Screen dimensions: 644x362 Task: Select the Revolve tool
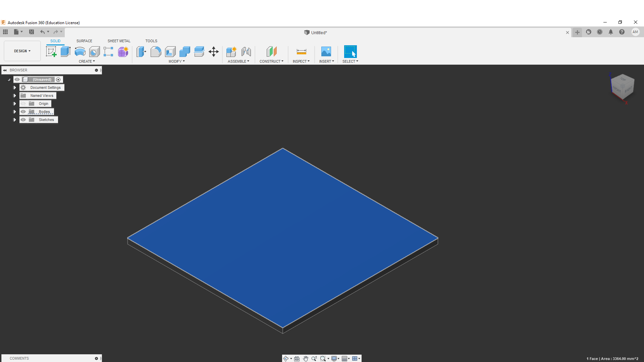coord(80,52)
